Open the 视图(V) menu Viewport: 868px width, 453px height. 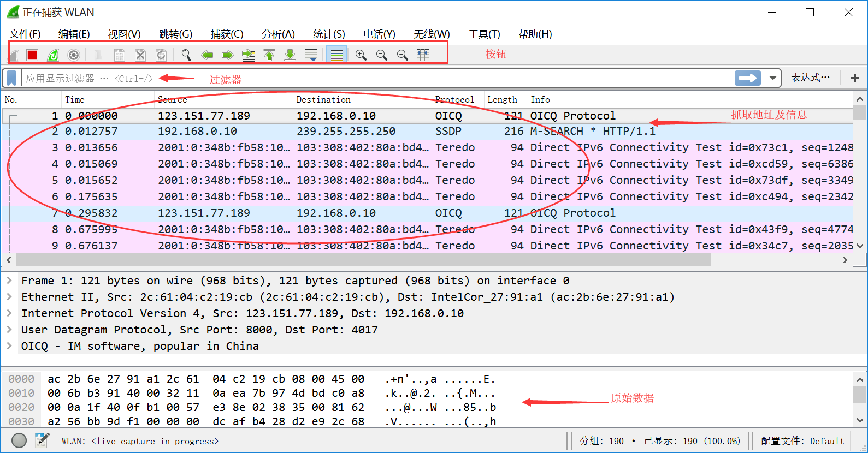click(x=124, y=34)
